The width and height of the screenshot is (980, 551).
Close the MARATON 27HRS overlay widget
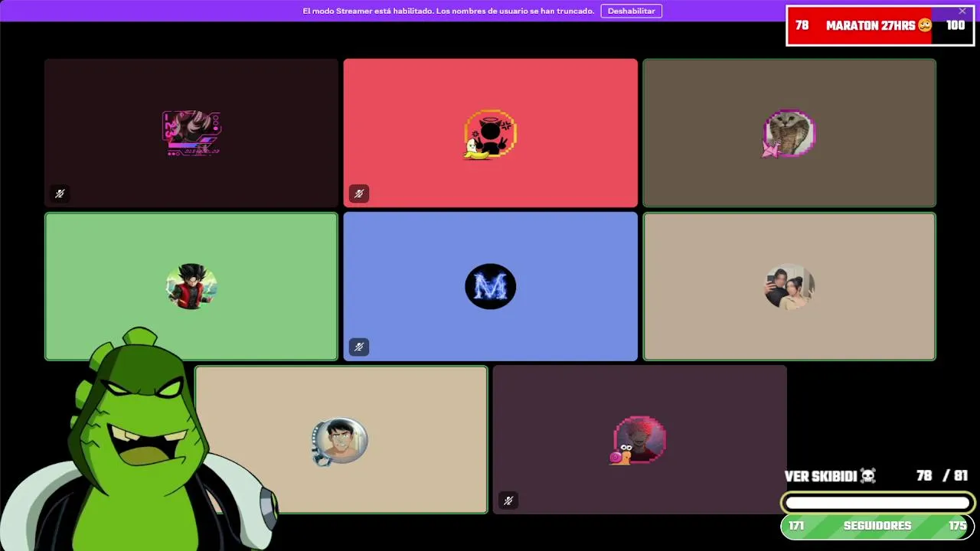[x=962, y=11]
